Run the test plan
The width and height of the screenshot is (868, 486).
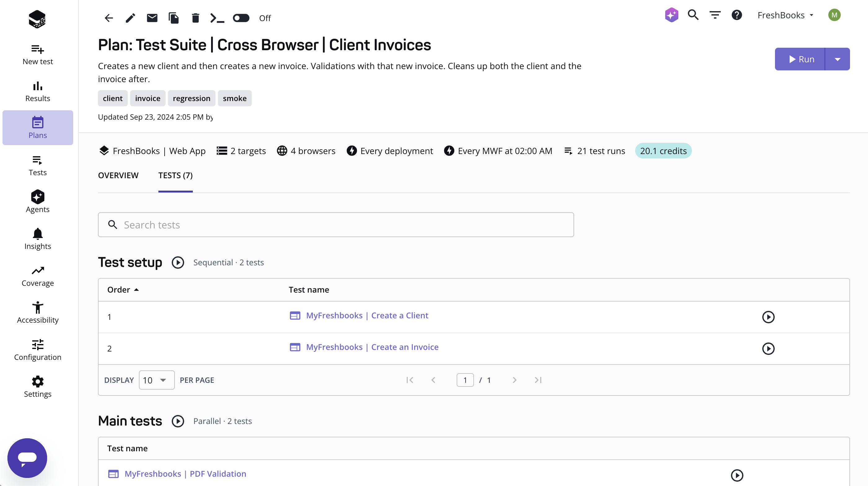pyautogui.click(x=800, y=59)
